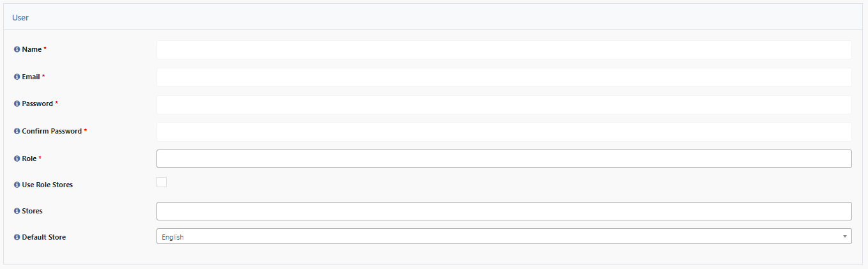
Task: Open the Stores multi-select box
Action: tap(504, 211)
